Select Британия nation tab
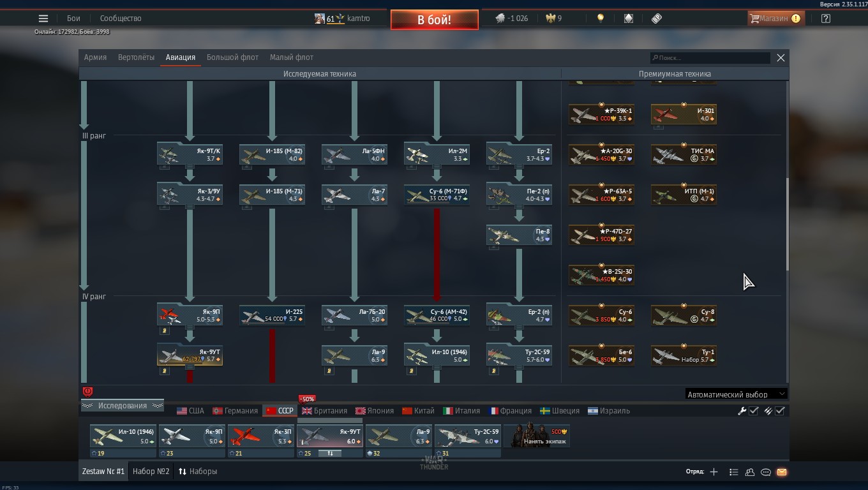 tap(324, 411)
